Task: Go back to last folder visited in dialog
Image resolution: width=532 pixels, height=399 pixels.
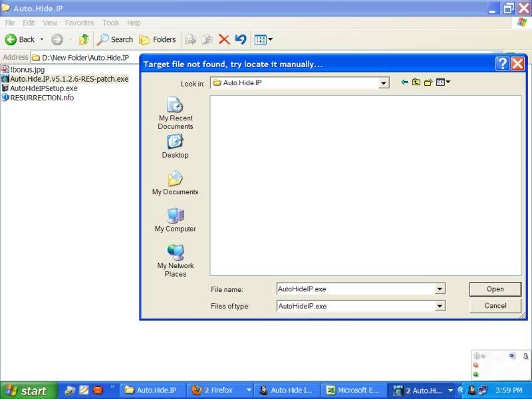Action: point(404,82)
